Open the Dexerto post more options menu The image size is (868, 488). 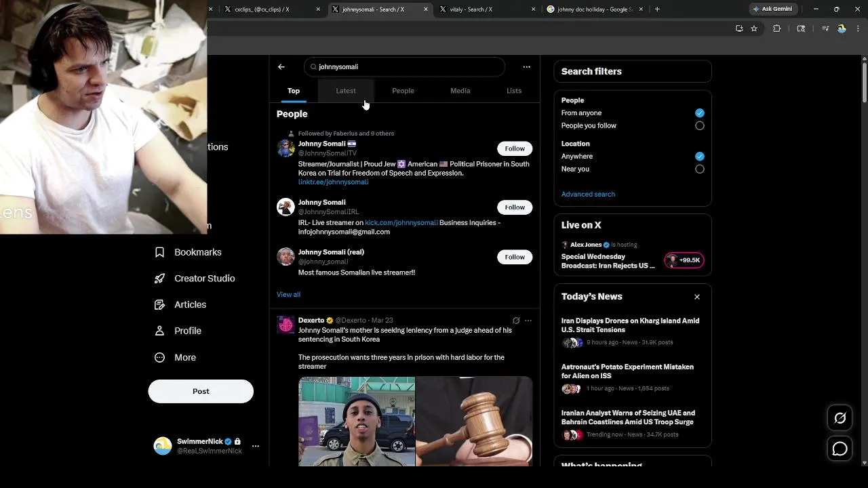[x=528, y=321]
